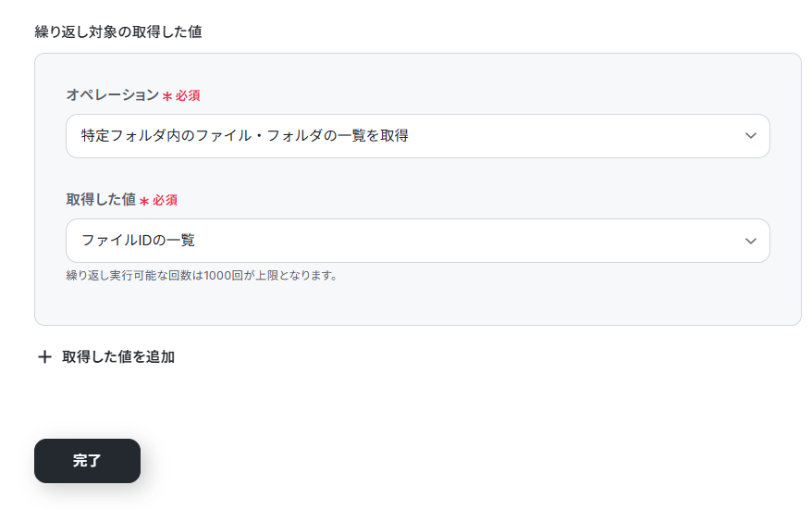
Task: Focus the blank middle of the オペレーション select box
Action: pyautogui.click(x=570, y=136)
